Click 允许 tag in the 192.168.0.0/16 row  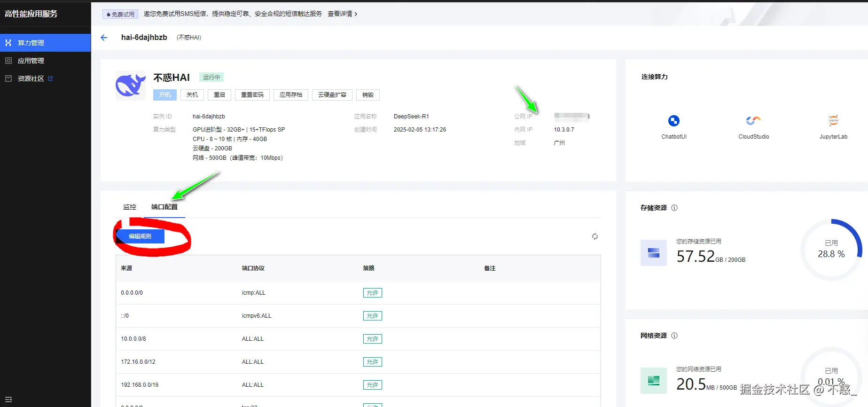373,385
